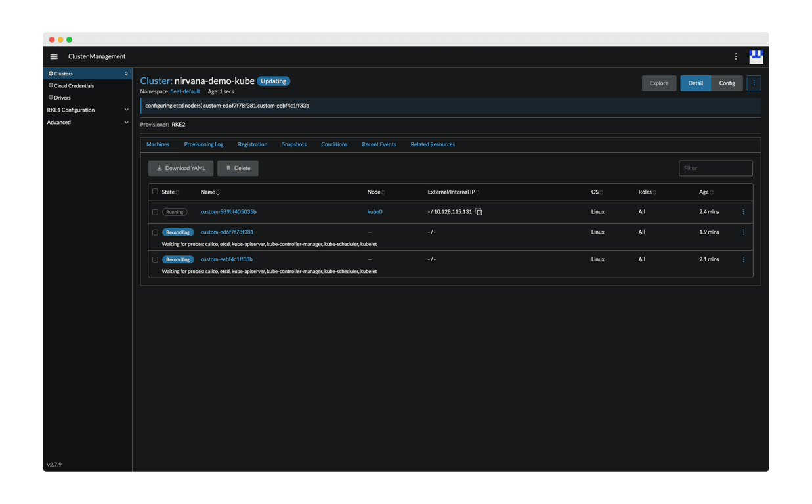Screen dimensions: 812x504
Task: Click Reconciling badge for custom-eebf4c1ff33b
Action: coord(178,259)
